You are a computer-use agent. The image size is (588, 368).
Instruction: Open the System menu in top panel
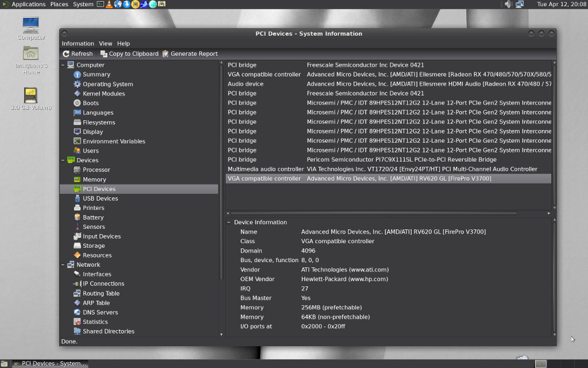click(x=83, y=4)
